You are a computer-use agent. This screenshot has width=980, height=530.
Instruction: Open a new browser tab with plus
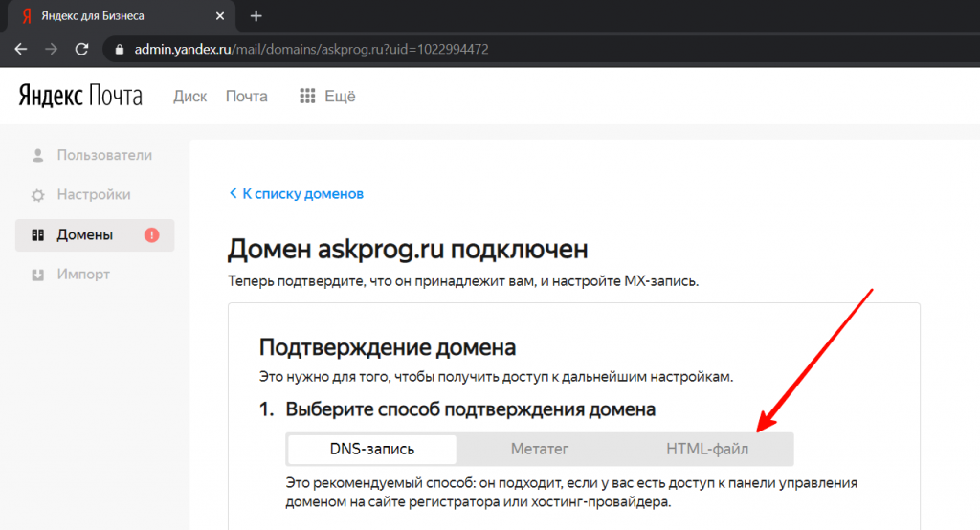coord(256,16)
